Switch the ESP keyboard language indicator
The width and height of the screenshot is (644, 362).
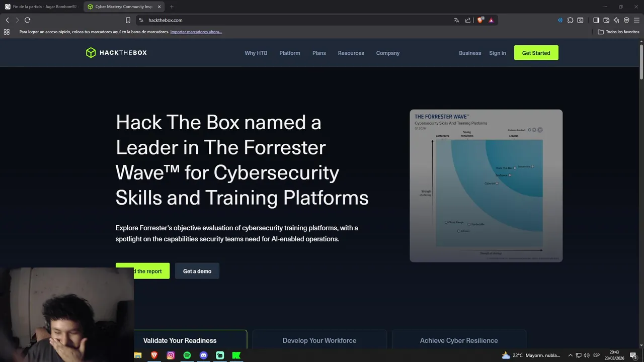point(597,355)
